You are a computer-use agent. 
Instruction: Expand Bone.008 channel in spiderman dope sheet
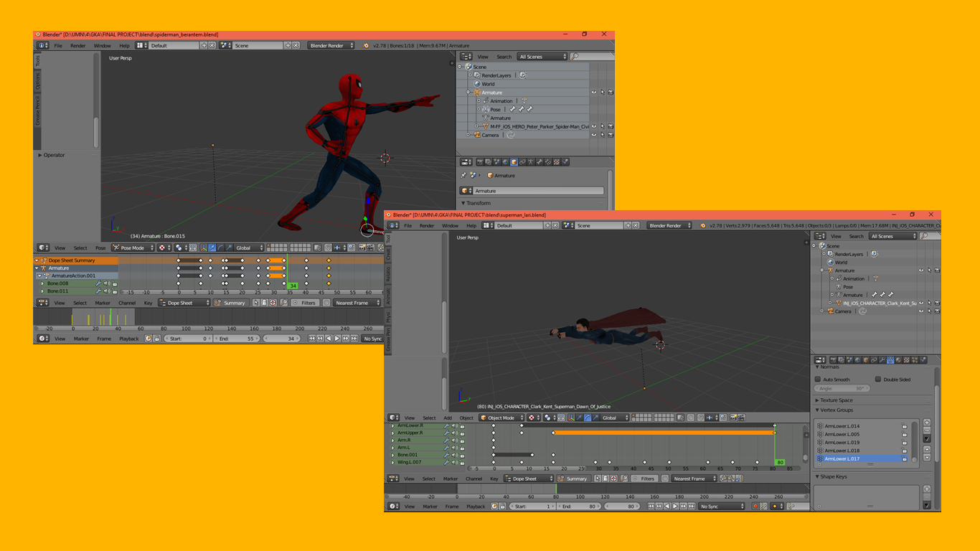pos(42,283)
